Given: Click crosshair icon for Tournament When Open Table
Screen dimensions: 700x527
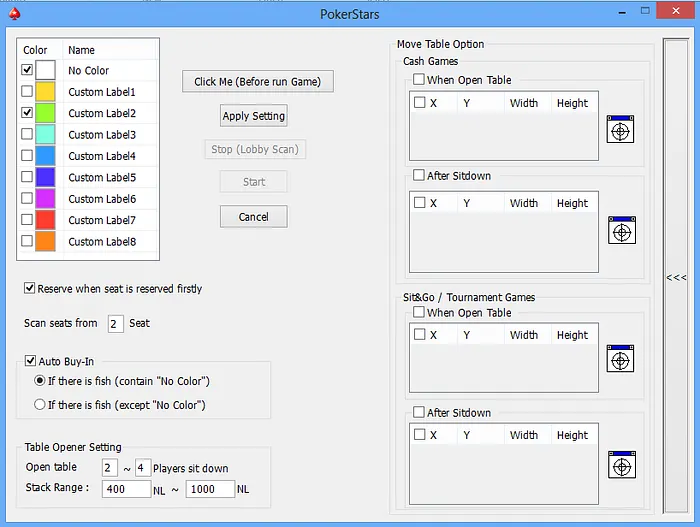Looking at the screenshot, I should (620, 358).
